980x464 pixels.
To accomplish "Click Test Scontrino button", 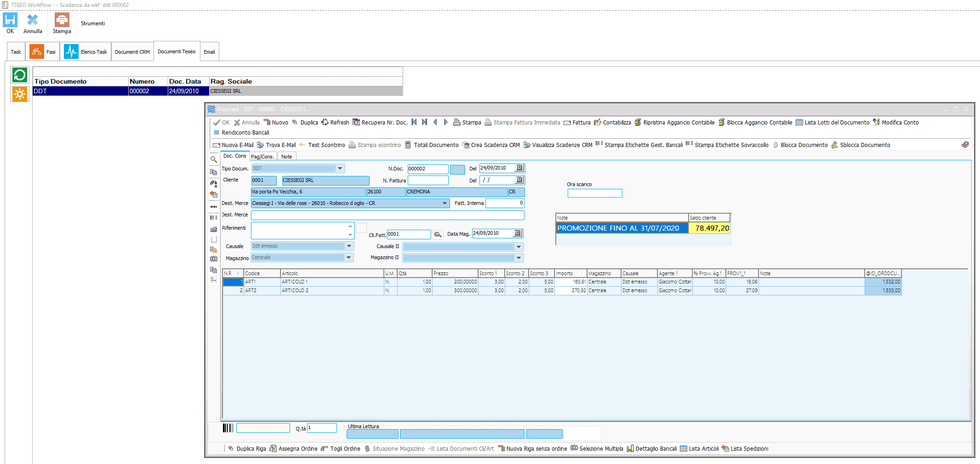I will 322,145.
